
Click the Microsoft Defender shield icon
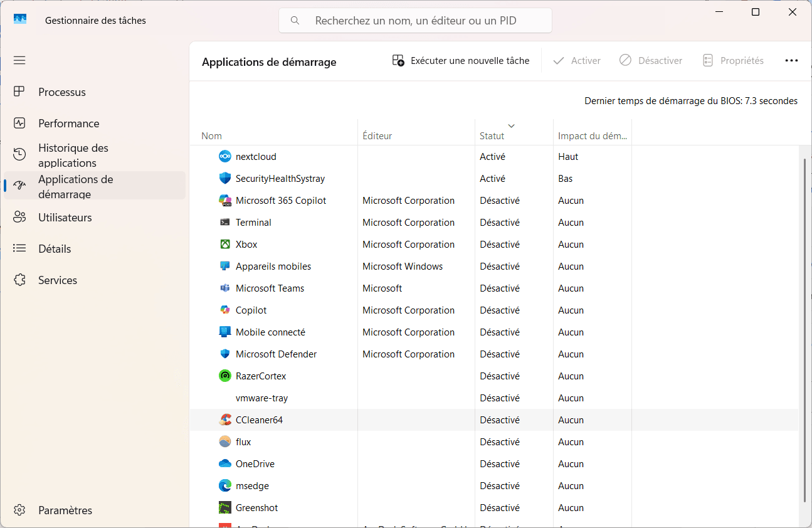click(x=225, y=354)
